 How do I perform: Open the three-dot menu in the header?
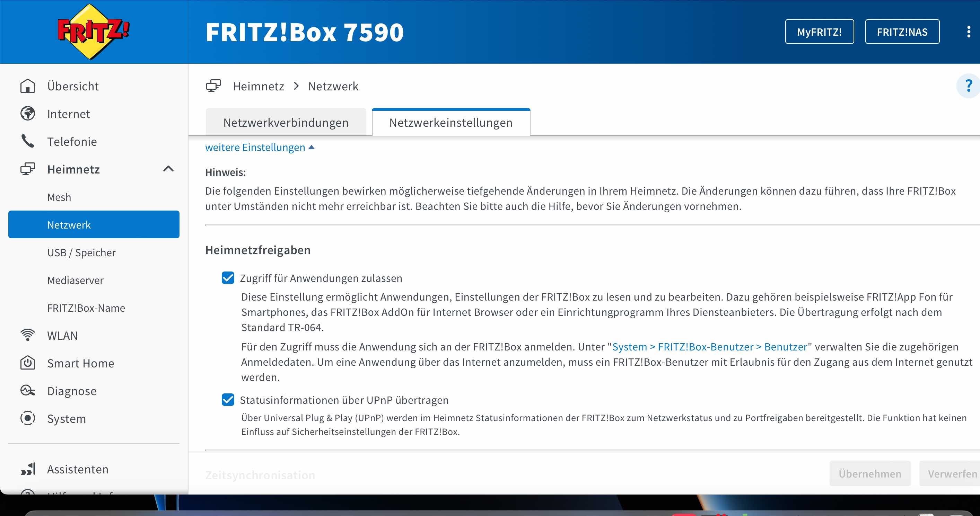[x=968, y=32]
